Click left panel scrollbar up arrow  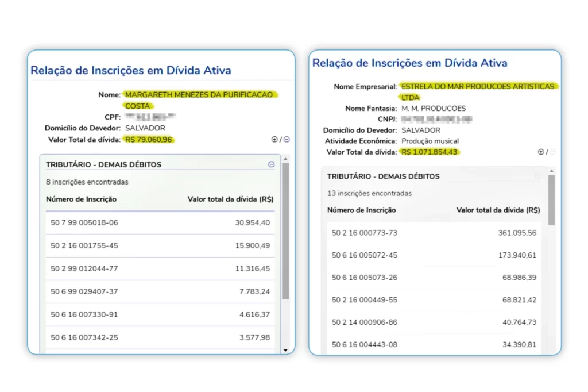click(x=286, y=159)
